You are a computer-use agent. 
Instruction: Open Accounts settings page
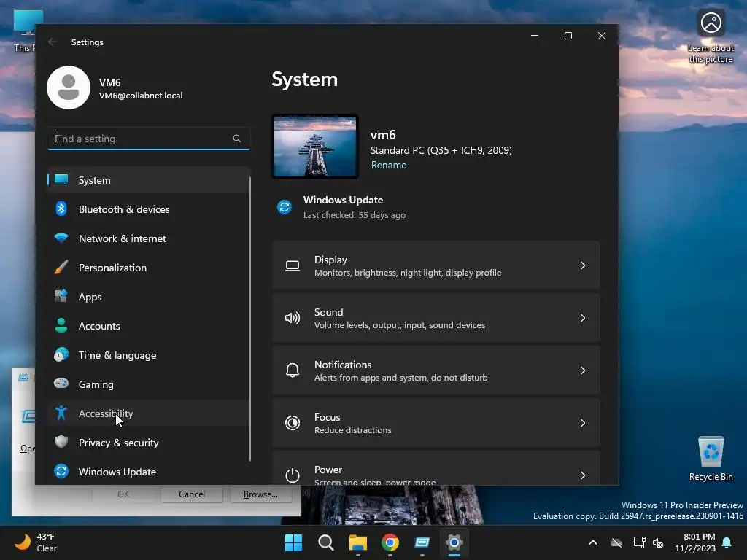coord(148,326)
